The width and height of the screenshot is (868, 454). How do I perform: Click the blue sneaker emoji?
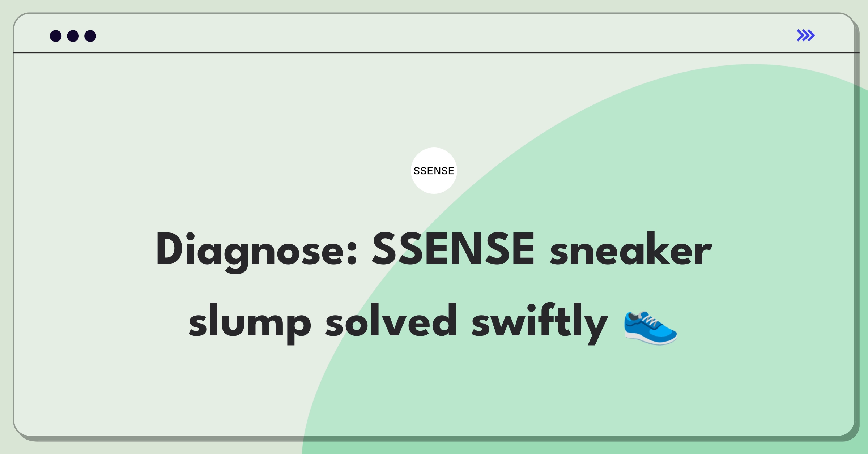[x=651, y=328]
